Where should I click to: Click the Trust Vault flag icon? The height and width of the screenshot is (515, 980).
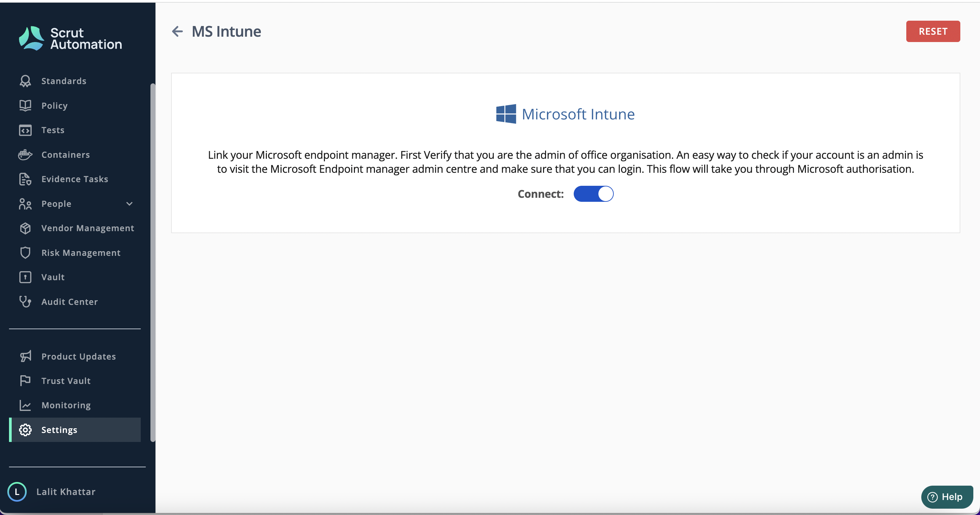pos(25,381)
